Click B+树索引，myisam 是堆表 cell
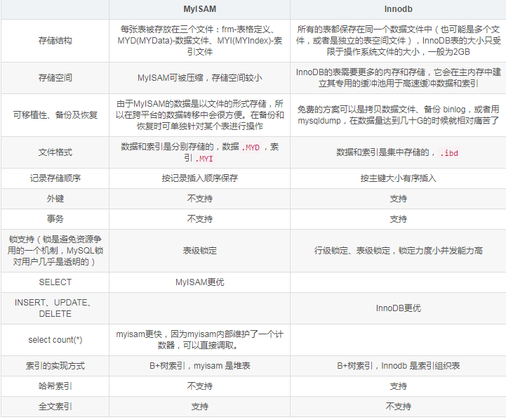This screenshot has height=420, width=506. point(200,366)
